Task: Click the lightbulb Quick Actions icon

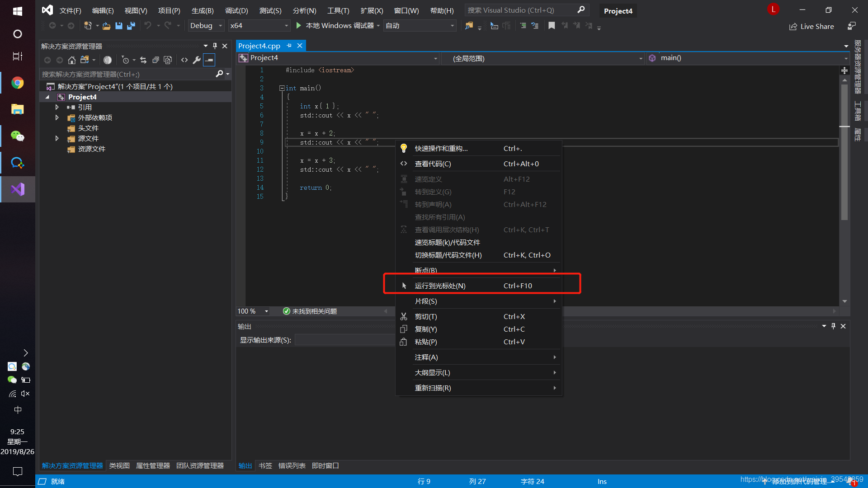Action: [404, 148]
